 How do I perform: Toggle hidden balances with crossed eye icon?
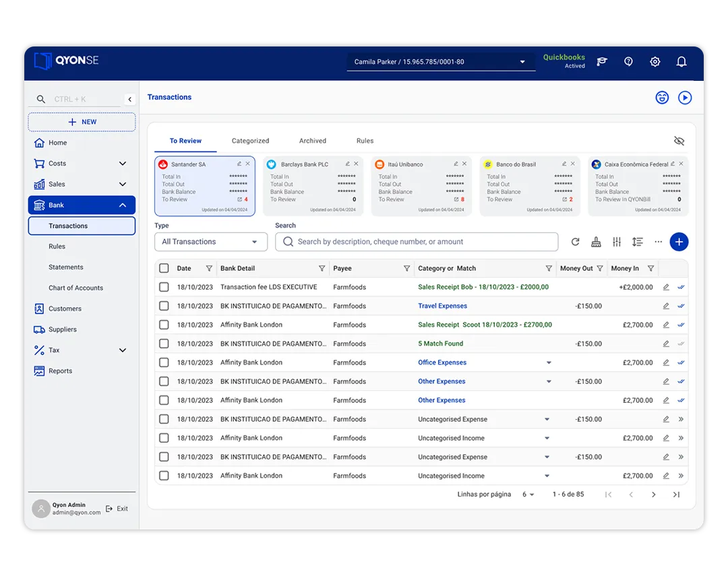679,141
